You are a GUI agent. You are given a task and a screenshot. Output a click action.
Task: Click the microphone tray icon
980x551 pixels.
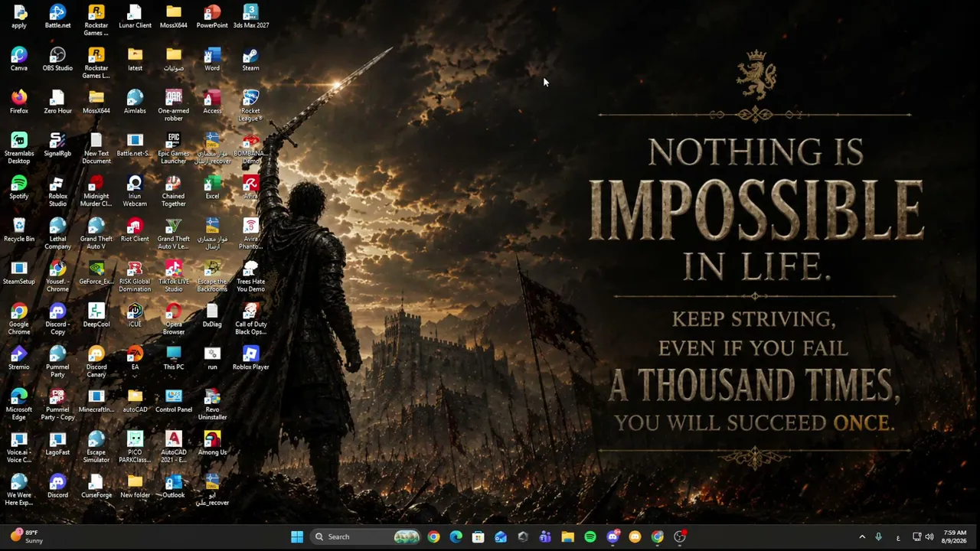point(878,536)
